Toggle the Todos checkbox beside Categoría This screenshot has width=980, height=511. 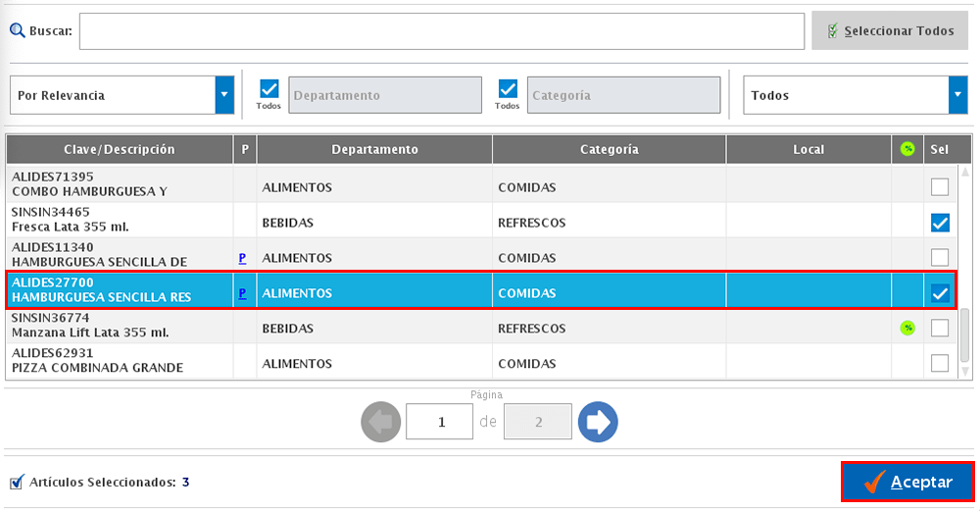pos(508,89)
